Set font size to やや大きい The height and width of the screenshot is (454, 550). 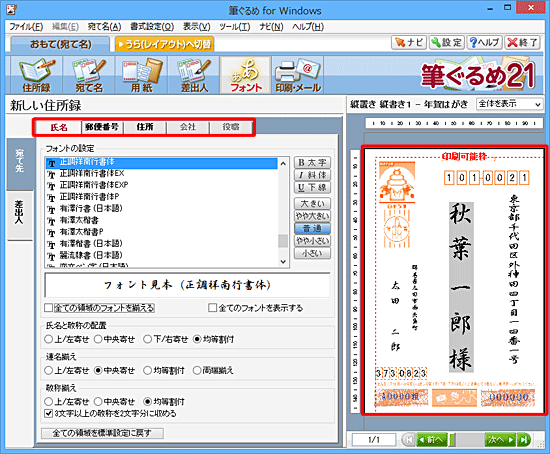pyautogui.click(x=312, y=216)
